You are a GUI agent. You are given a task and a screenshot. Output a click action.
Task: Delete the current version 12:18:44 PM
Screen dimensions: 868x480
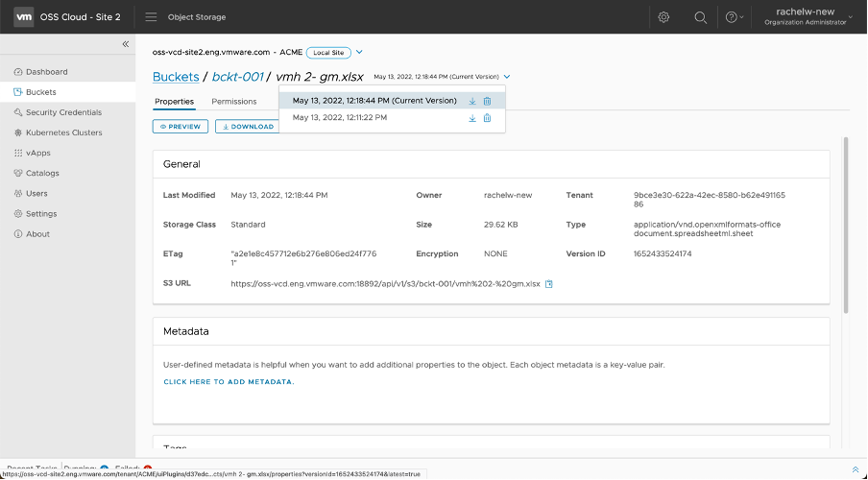click(x=487, y=101)
